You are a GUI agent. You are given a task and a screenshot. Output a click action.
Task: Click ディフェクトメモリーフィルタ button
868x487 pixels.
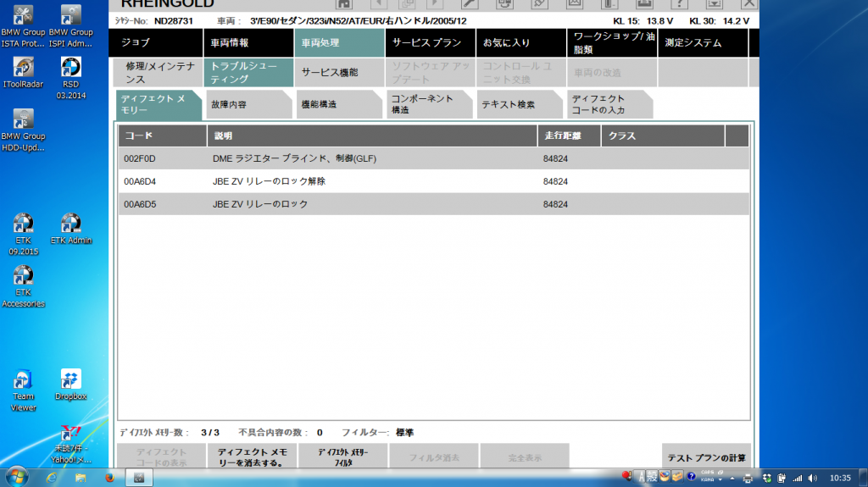342,457
